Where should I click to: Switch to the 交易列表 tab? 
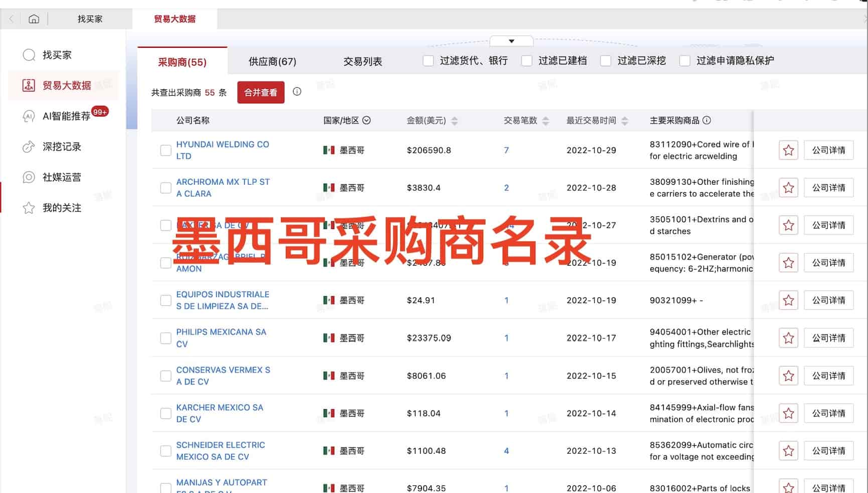(x=362, y=62)
